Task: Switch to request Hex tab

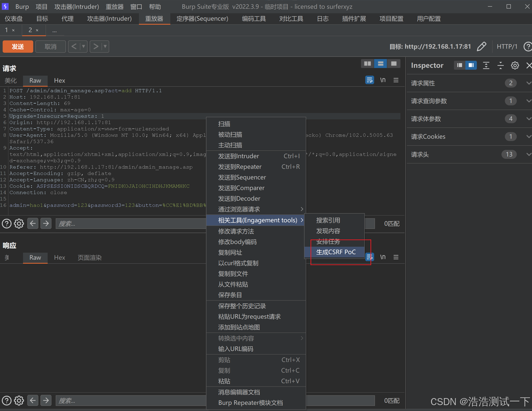Action: pos(59,81)
